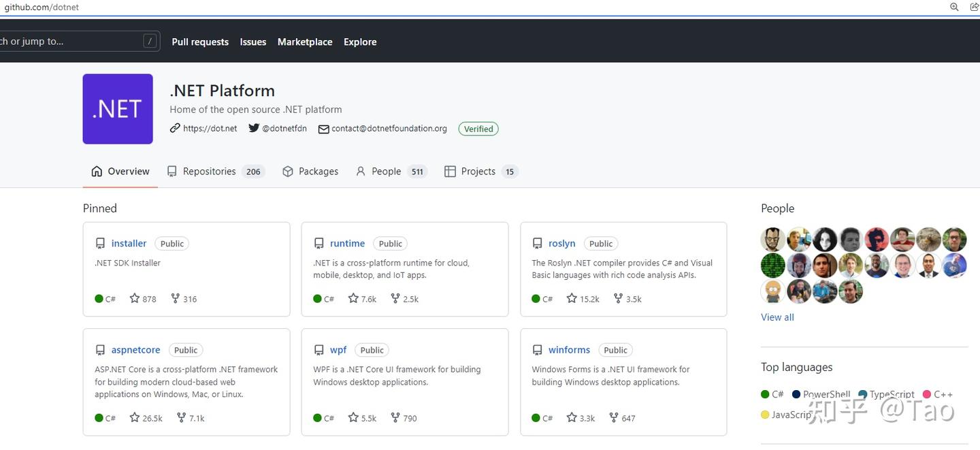Screen dimensions: 980x450
Task: Open the winforms repository
Action: point(569,350)
